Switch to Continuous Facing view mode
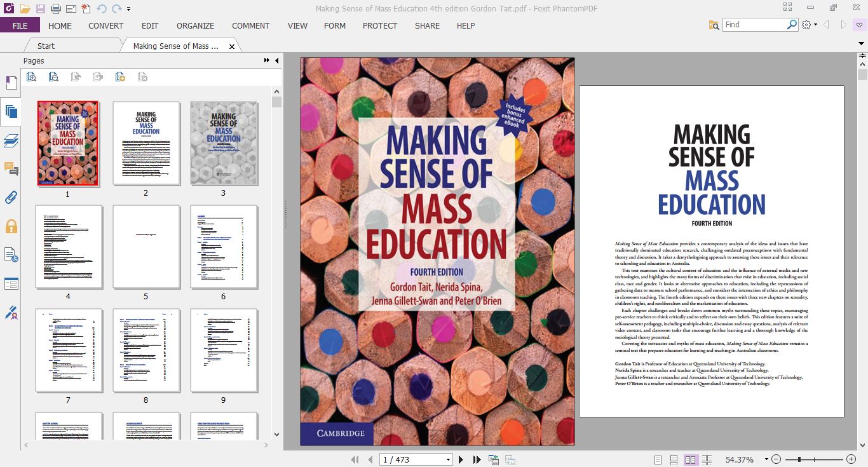Screen dimensions: 868x467 [707, 459]
